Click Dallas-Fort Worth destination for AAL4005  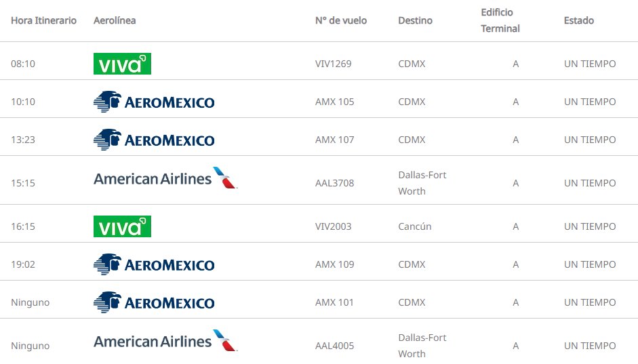(x=422, y=346)
